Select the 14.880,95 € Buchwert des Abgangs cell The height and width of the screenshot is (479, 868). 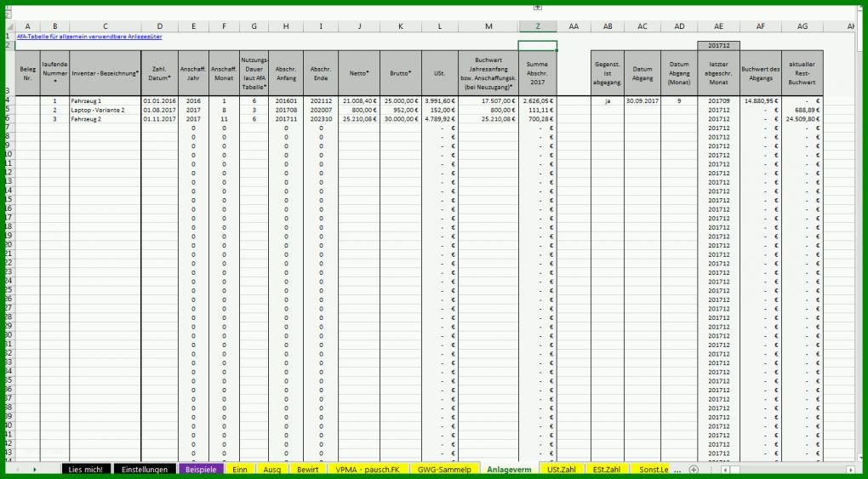pos(761,101)
